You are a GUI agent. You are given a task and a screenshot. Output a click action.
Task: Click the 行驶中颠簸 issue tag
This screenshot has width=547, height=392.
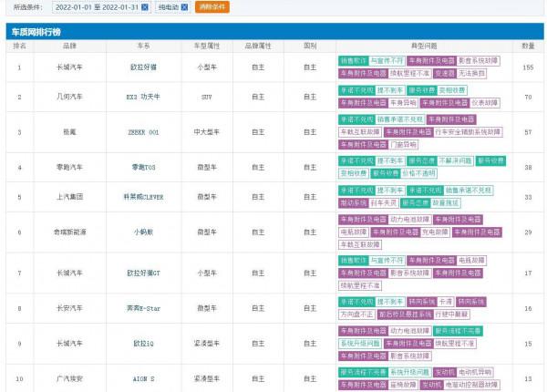(x=452, y=315)
